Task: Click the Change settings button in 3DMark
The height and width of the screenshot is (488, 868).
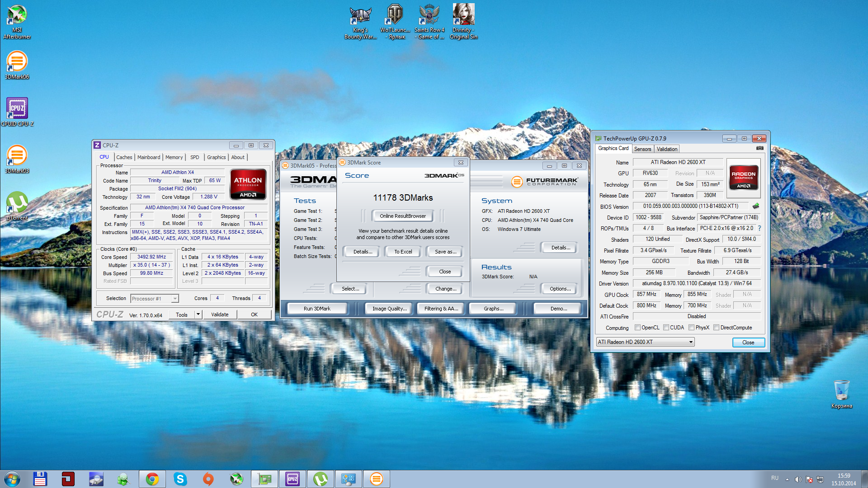Action: tap(445, 289)
